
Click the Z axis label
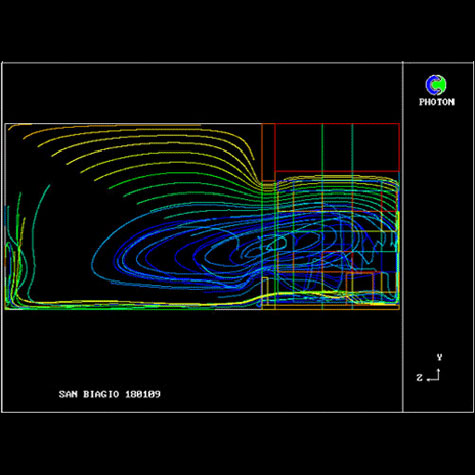tap(420, 377)
